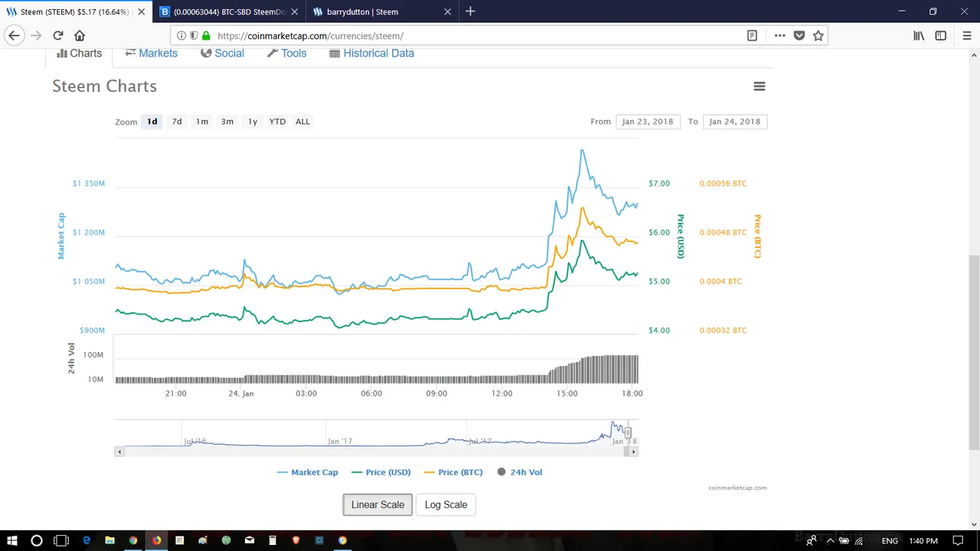Open Cortana search circle
980x551 pixels.
[x=36, y=540]
